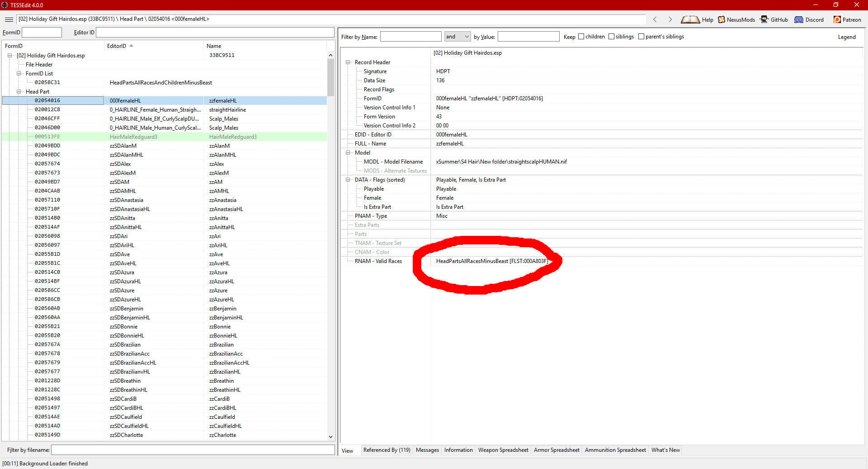Image resolution: width=868 pixels, height=469 pixels.
Task: Click the Legend button
Action: tap(846, 37)
